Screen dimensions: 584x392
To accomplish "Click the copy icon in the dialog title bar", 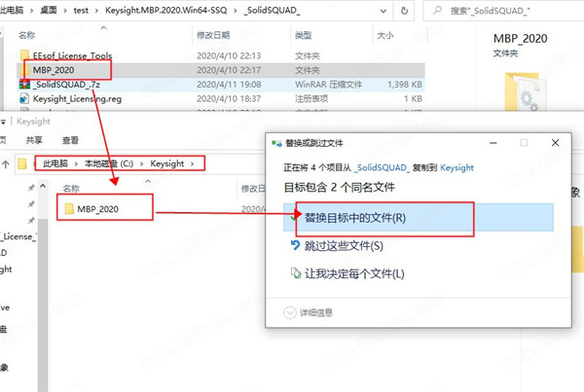I will pos(276,143).
